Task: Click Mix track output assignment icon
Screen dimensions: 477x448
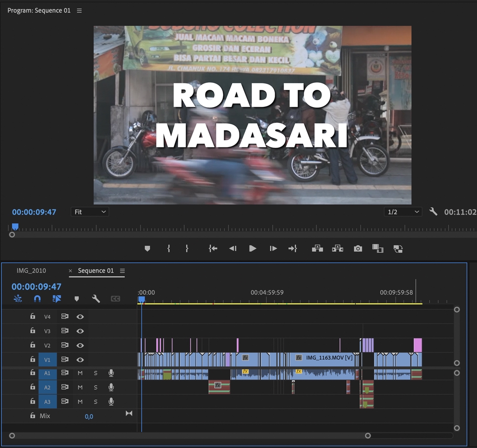Action: 129,413
